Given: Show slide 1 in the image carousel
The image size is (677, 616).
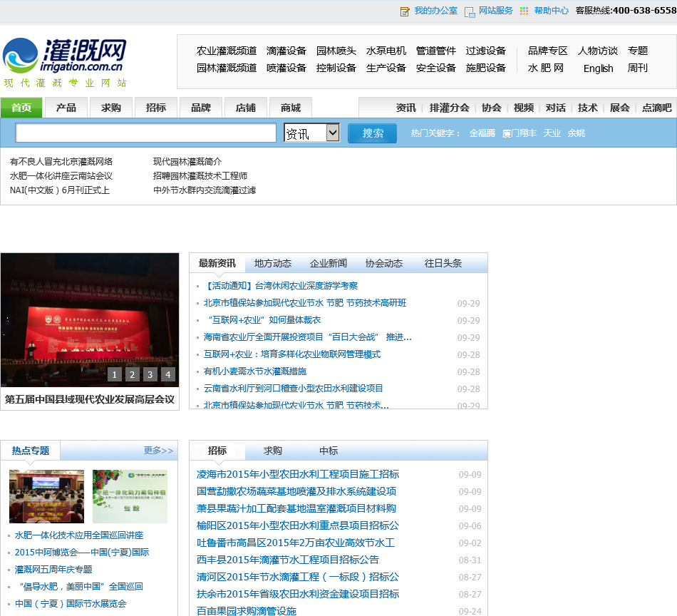Looking at the screenshot, I should (x=115, y=374).
